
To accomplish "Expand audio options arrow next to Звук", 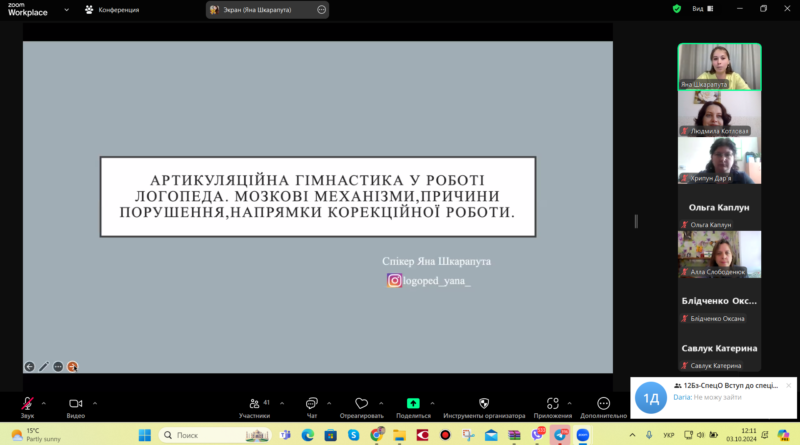I will pyautogui.click(x=43, y=404).
